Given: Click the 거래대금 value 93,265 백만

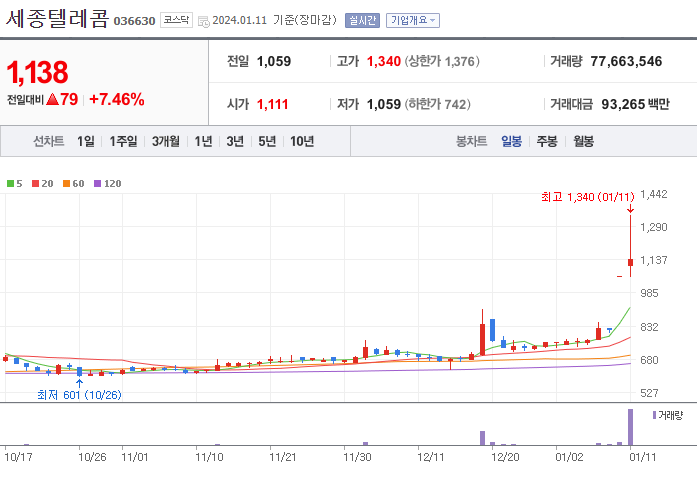Looking at the screenshot, I should tap(635, 104).
